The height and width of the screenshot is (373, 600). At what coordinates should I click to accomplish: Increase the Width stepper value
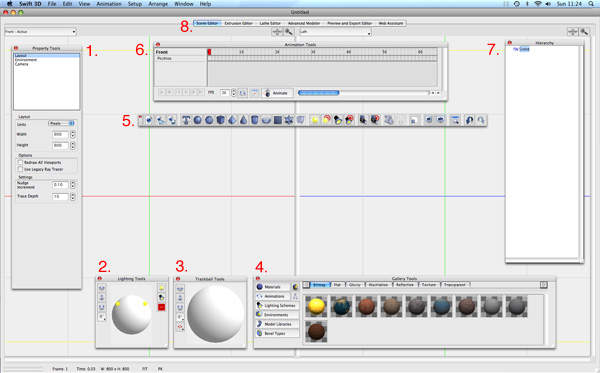pyautogui.click(x=73, y=132)
